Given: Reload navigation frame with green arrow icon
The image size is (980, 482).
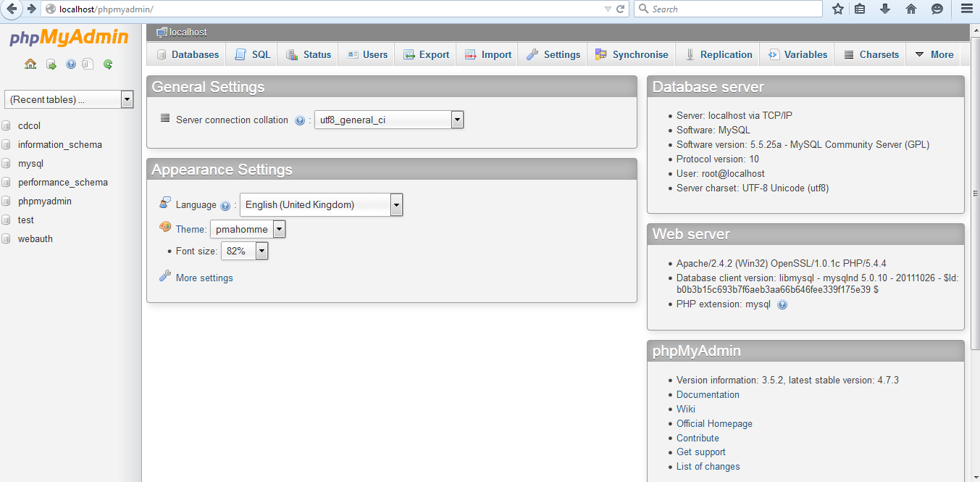Looking at the screenshot, I should [x=108, y=64].
